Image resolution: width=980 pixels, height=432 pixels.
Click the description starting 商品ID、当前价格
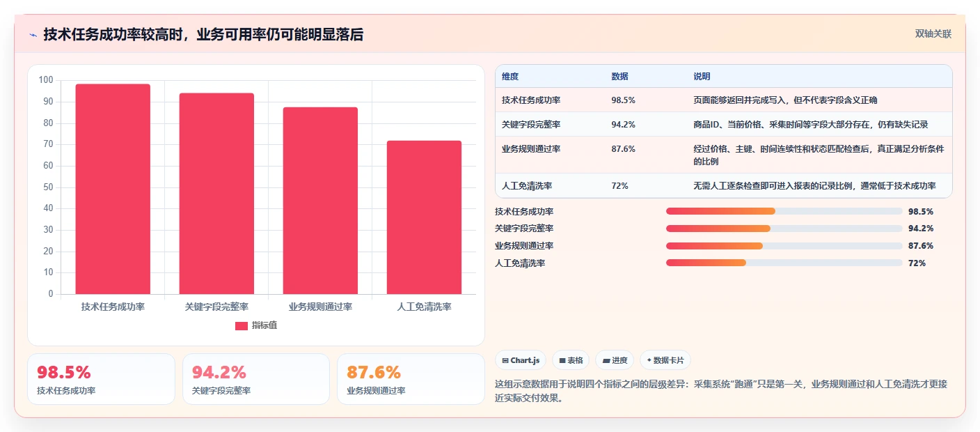pos(811,125)
